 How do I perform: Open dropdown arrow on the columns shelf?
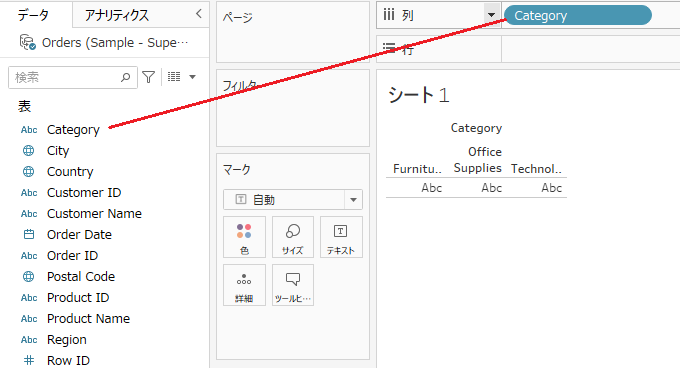coord(492,15)
